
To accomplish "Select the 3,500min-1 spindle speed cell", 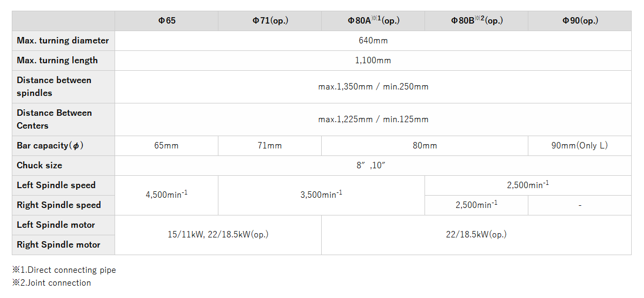I will (x=321, y=195).
